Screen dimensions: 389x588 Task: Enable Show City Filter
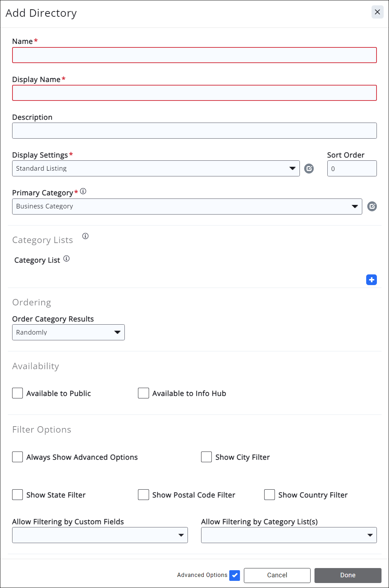(x=206, y=457)
